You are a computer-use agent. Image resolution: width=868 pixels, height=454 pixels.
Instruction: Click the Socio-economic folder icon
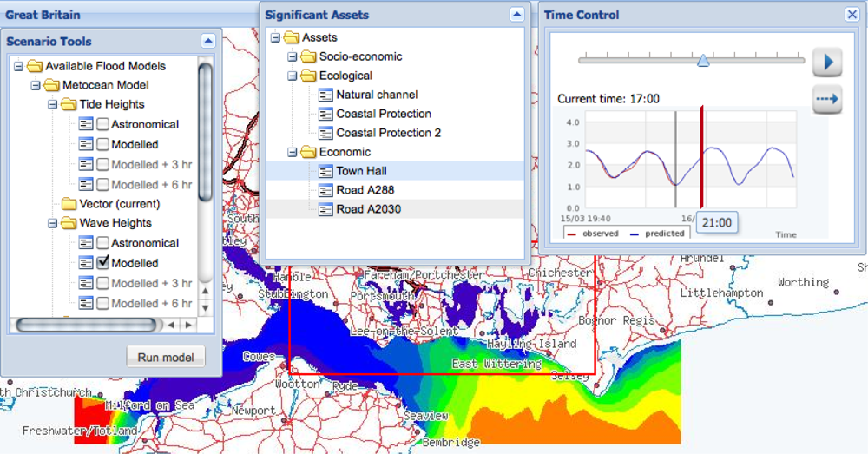[308, 56]
